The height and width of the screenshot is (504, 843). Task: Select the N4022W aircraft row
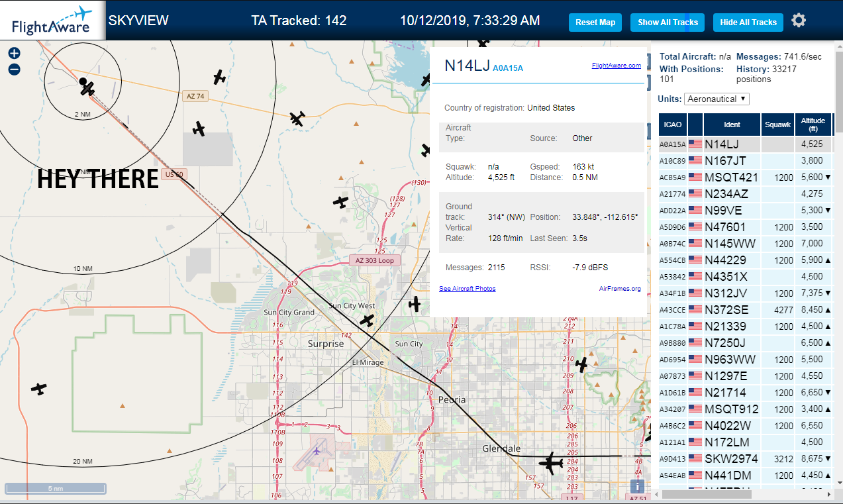click(745, 425)
